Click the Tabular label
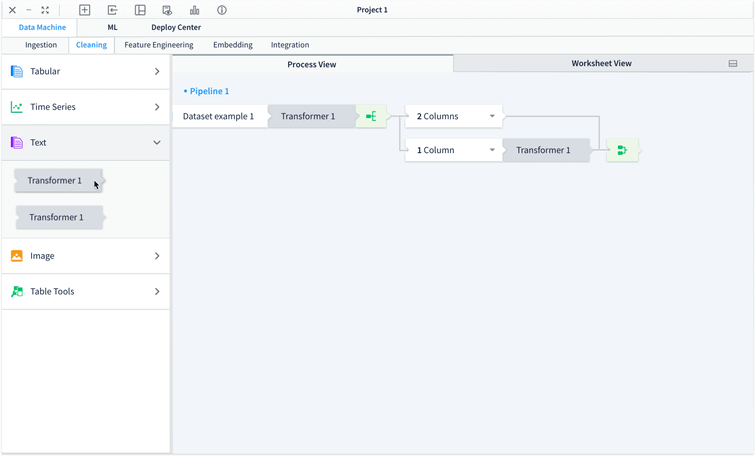 coord(45,71)
